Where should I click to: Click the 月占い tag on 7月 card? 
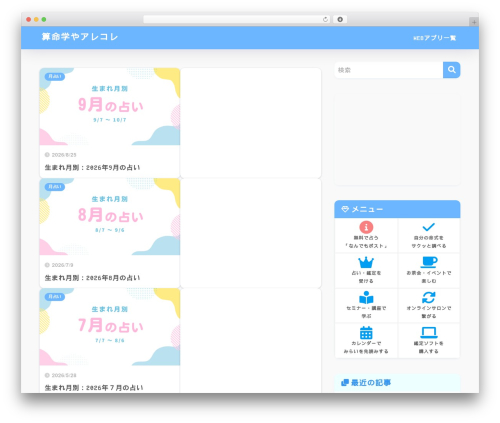pos(55,297)
